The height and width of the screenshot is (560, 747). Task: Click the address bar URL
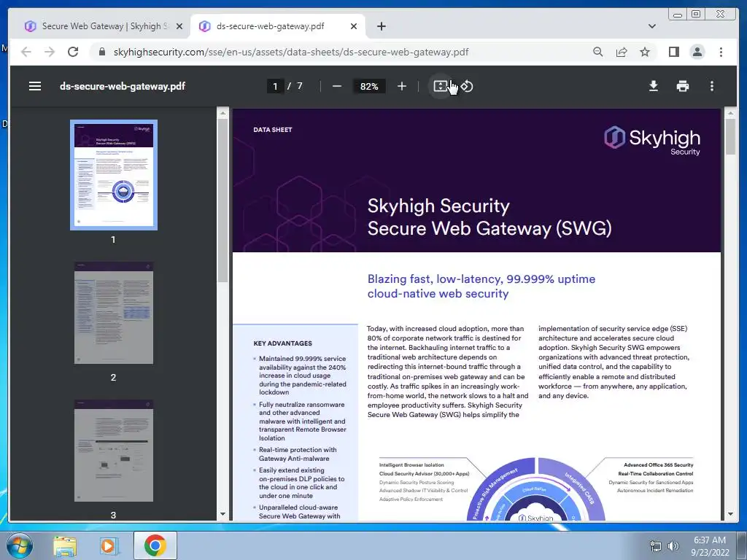click(290, 52)
